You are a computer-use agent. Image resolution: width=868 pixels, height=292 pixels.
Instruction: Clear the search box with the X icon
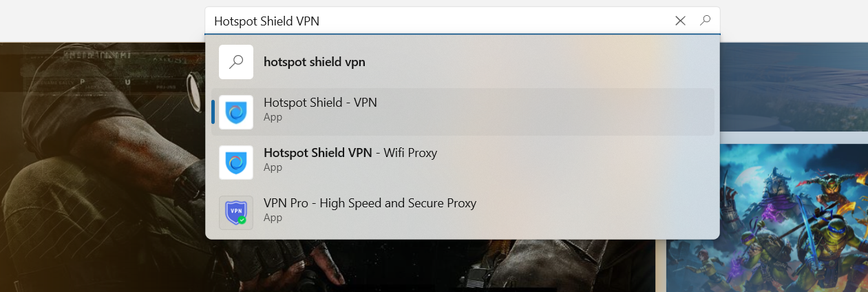click(680, 21)
